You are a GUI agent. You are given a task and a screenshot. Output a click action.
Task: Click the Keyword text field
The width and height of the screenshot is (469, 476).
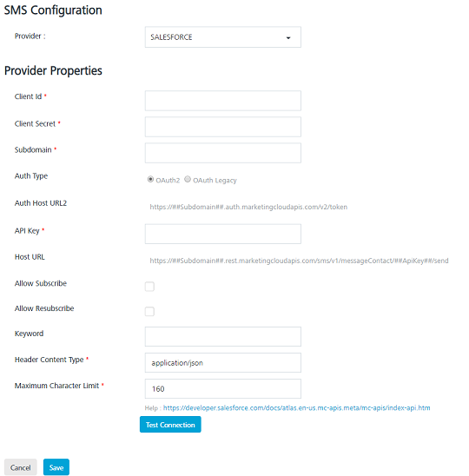(223, 336)
